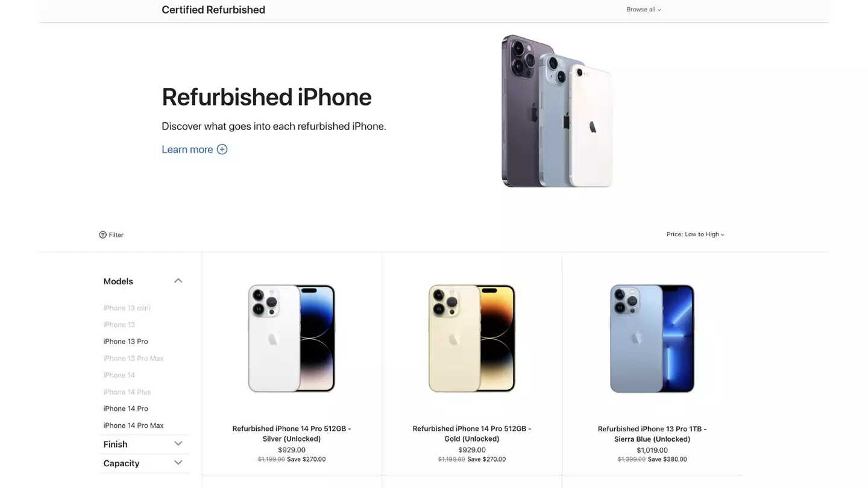Click the Learn more link
Viewport: 868px width, 488px height.
pyautogui.click(x=187, y=149)
